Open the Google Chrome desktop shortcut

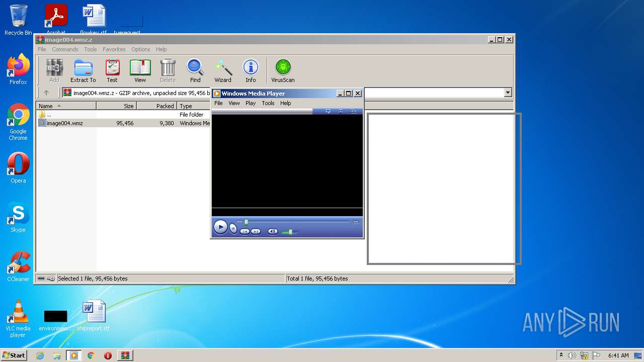pos(18,122)
